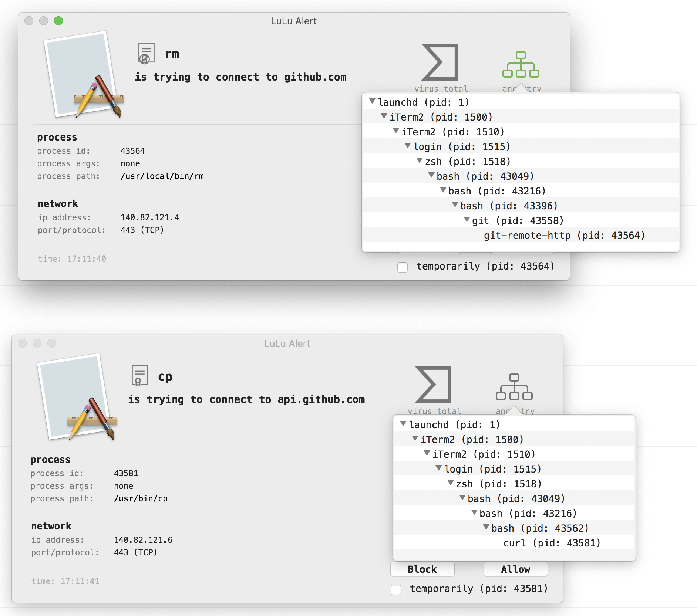Click process id value 43581
This screenshot has height=616, width=697.
(126, 473)
